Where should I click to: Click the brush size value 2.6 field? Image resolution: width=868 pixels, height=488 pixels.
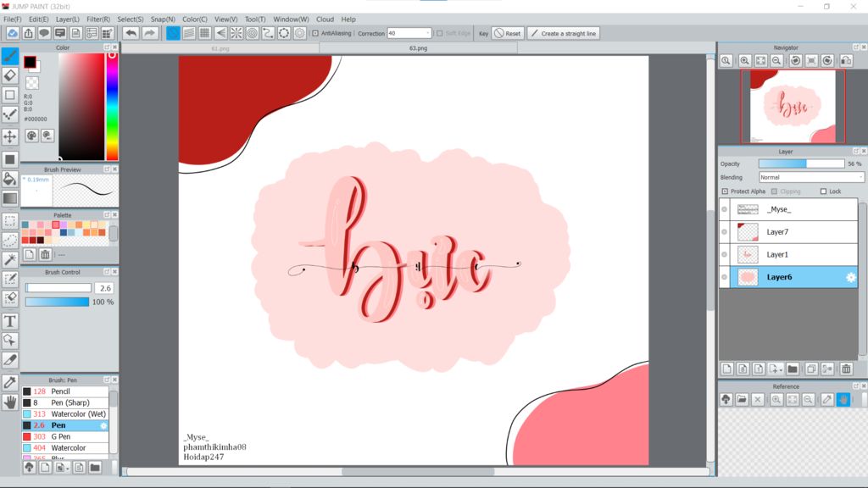(104, 288)
